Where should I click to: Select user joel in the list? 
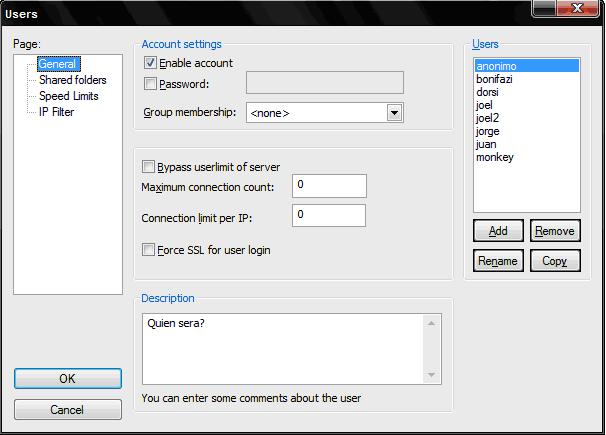[x=527, y=105]
